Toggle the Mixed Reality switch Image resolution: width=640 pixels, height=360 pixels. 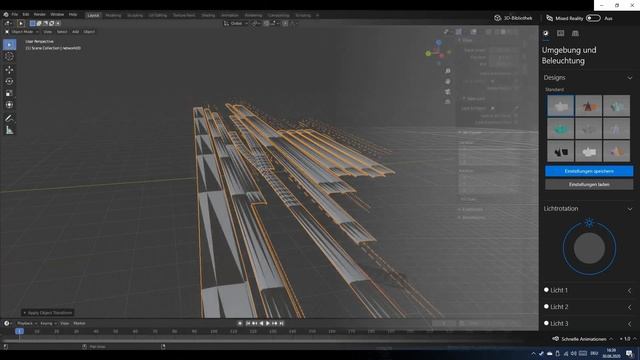pyautogui.click(x=593, y=18)
